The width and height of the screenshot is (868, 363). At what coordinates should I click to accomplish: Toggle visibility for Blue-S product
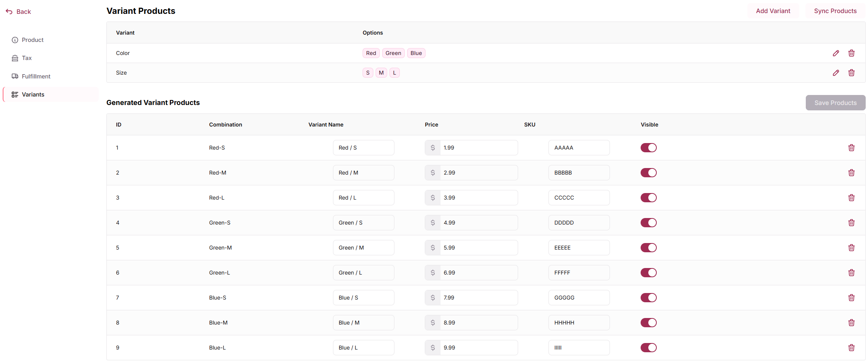[x=648, y=298]
